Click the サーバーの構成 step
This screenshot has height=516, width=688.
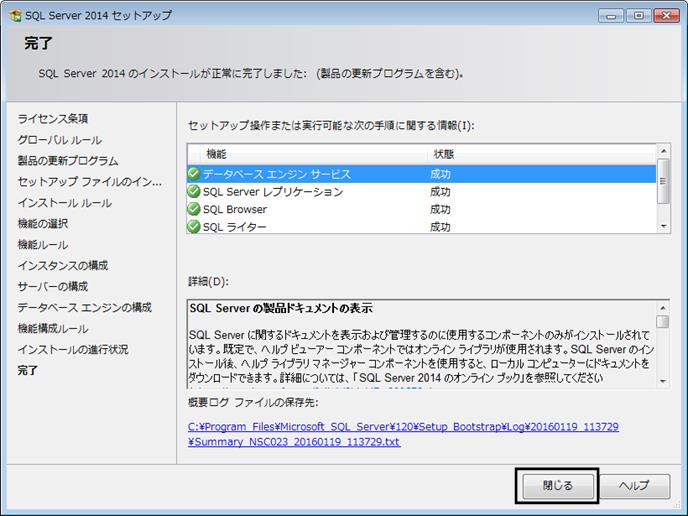53,287
